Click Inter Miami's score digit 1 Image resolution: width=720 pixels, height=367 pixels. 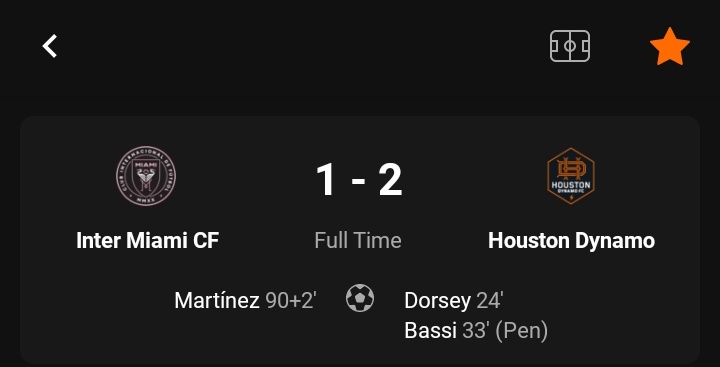point(325,181)
